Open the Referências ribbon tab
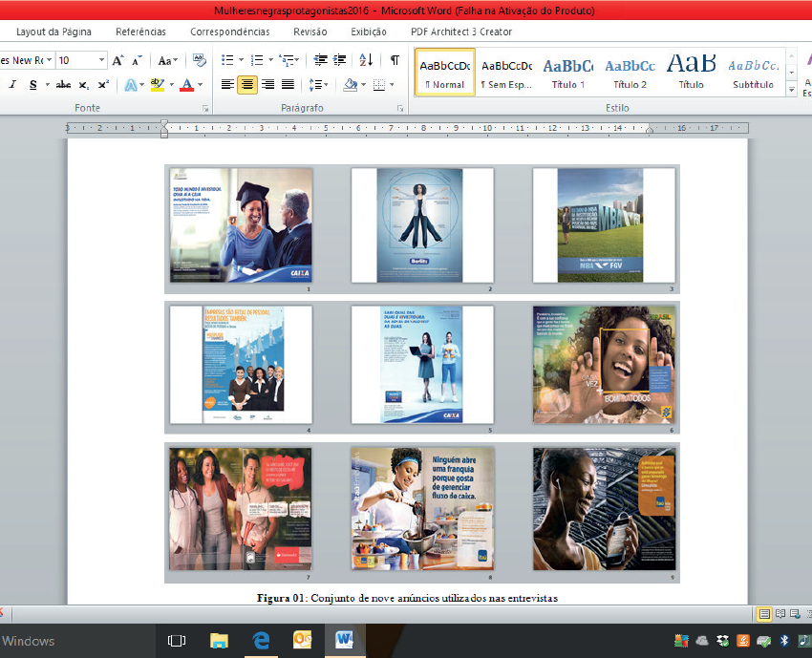Image resolution: width=812 pixels, height=658 pixels. point(140,32)
